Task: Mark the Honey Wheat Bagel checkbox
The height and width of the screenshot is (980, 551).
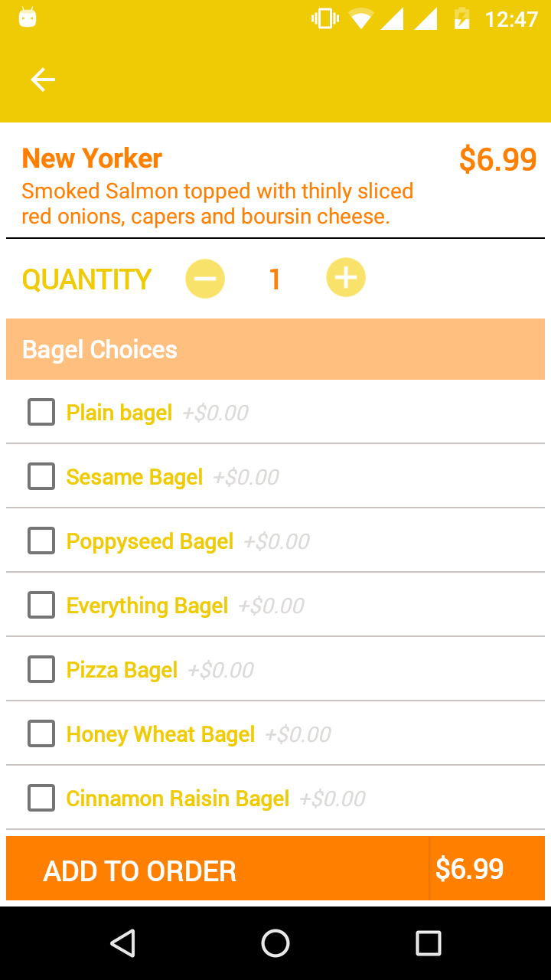Action: pos(41,734)
